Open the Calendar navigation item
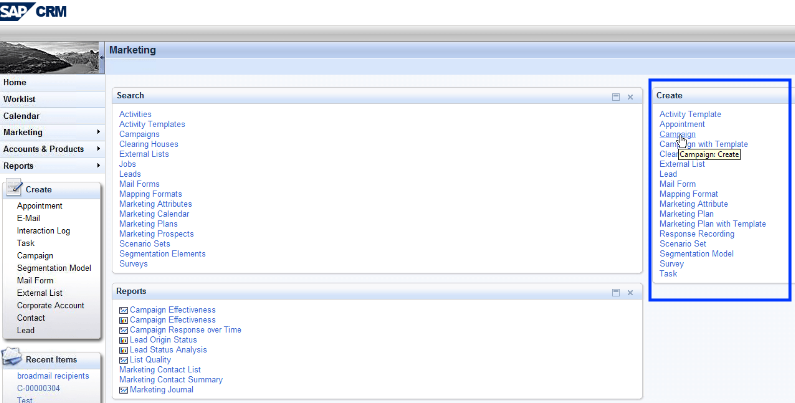This screenshot has height=403, width=795. (x=21, y=116)
